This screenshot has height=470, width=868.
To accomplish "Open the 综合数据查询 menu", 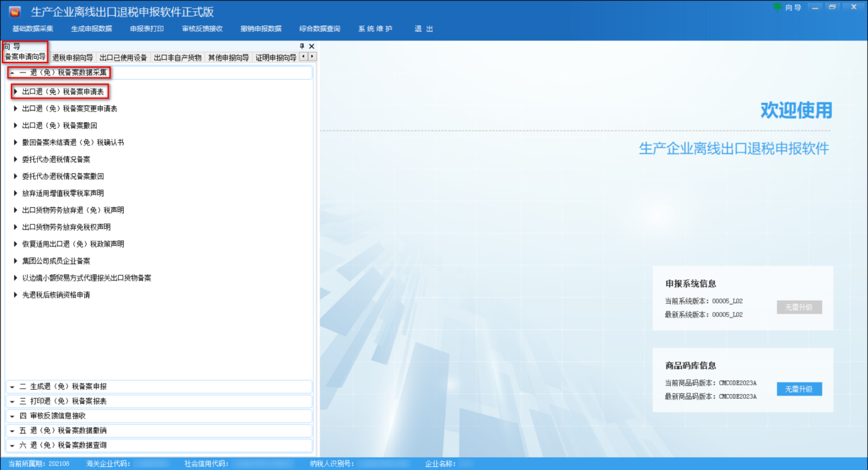I will coord(319,28).
